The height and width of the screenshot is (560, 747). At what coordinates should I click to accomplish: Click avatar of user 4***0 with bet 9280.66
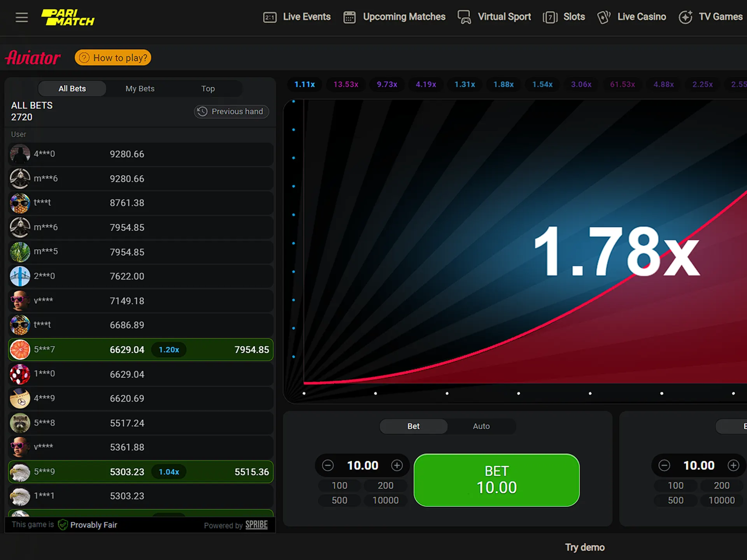click(20, 154)
